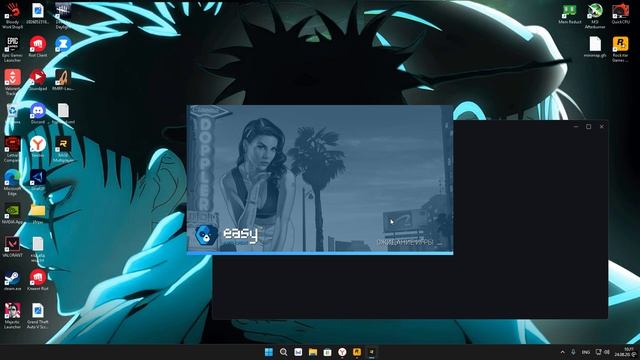
Task: Open the VALORANT desktop shortcut
Action: [12, 247]
